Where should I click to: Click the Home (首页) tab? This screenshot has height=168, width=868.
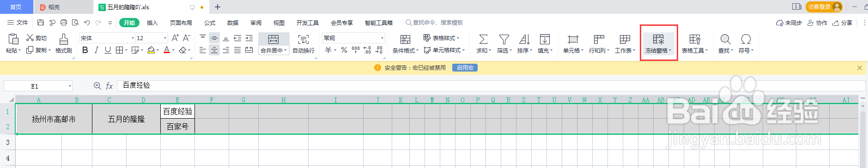tap(16, 7)
